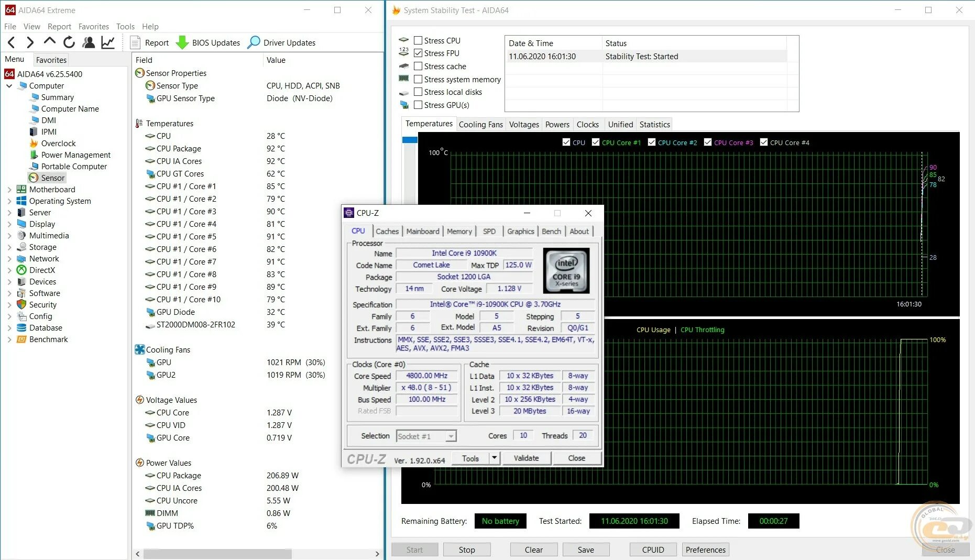Screen dimensions: 975x560
Task: Click the Validate button in CPU-Z
Action: 526,458
